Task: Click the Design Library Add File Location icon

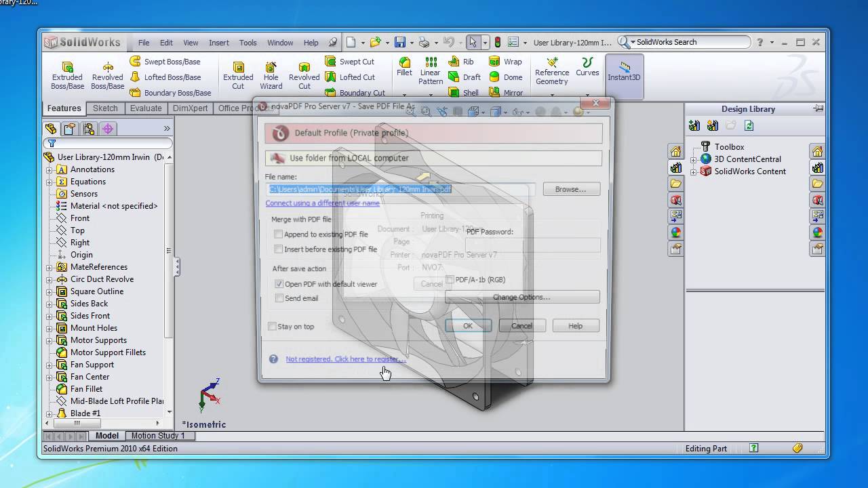Action: 712,125
